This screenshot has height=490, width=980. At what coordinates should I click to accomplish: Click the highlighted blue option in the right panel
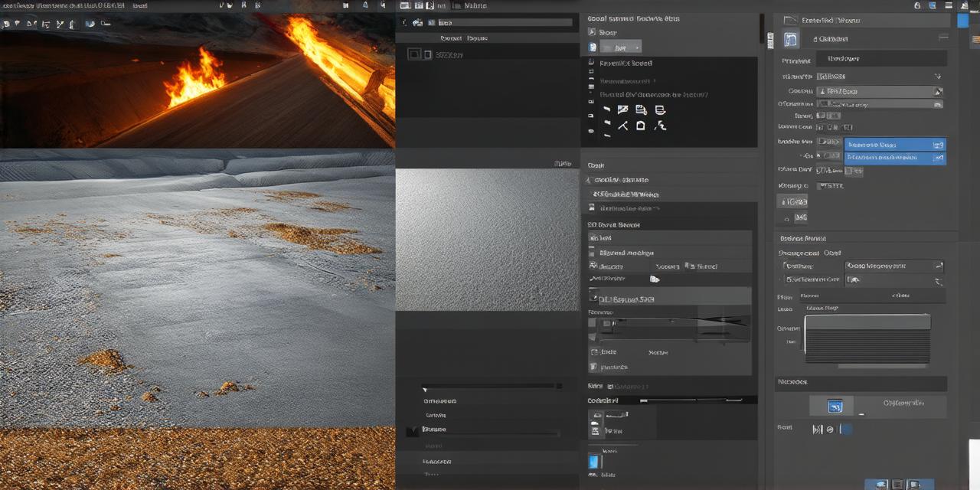point(894,145)
